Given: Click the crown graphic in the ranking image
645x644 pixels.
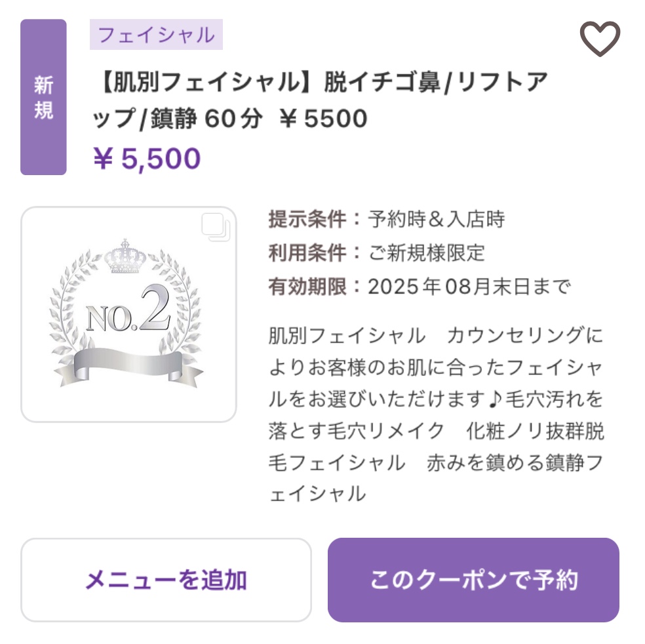Looking at the screenshot, I should [x=125, y=256].
